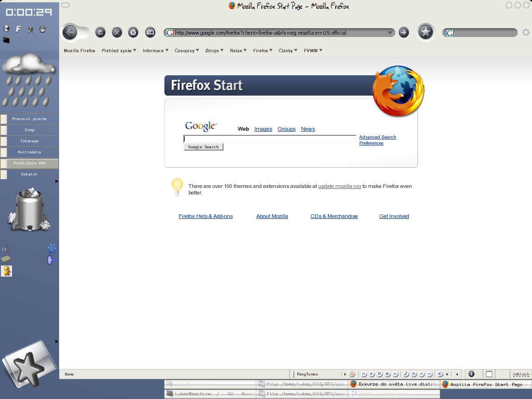The height and width of the screenshot is (399, 532).
Task: Open the Preferences link
Action: pyautogui.click(x=371, y=143)
